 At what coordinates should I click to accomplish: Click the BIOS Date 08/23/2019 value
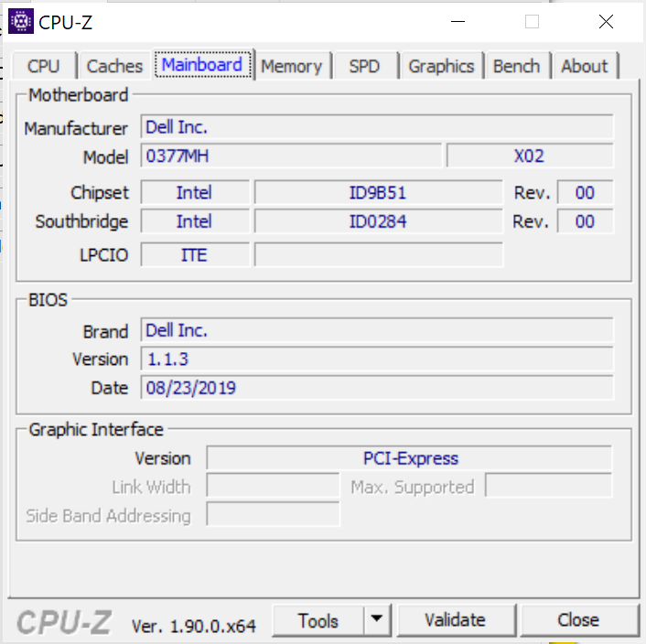377,388
